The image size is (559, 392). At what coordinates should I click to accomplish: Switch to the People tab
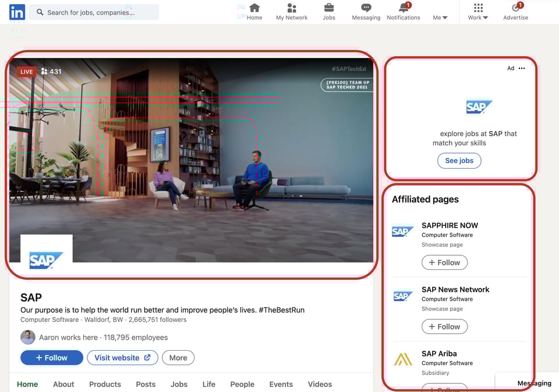point(242,384)
